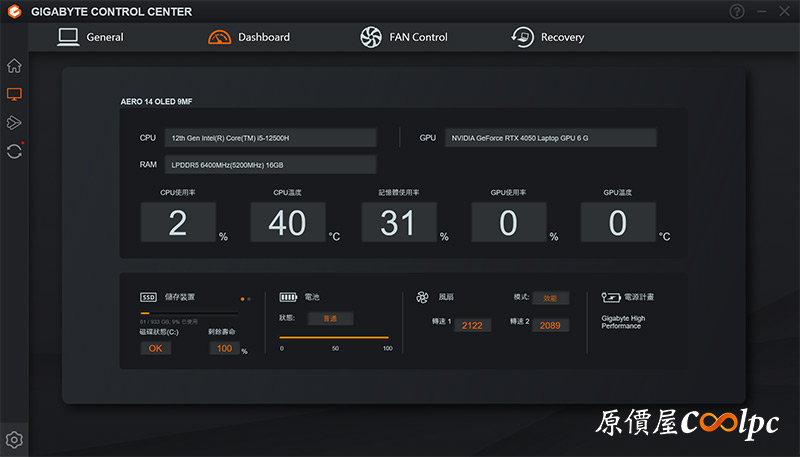
Task: Click the remaining life value 100
Action: [x=224, y=348]
